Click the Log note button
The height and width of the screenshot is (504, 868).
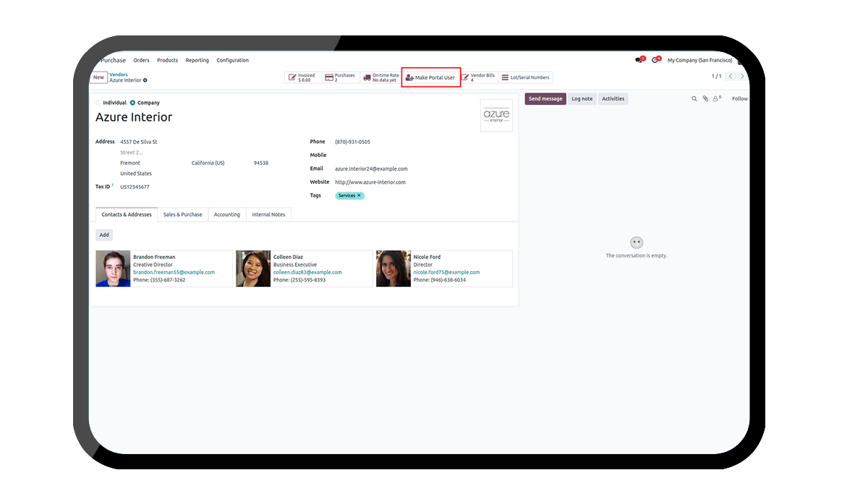coord(582,99)
